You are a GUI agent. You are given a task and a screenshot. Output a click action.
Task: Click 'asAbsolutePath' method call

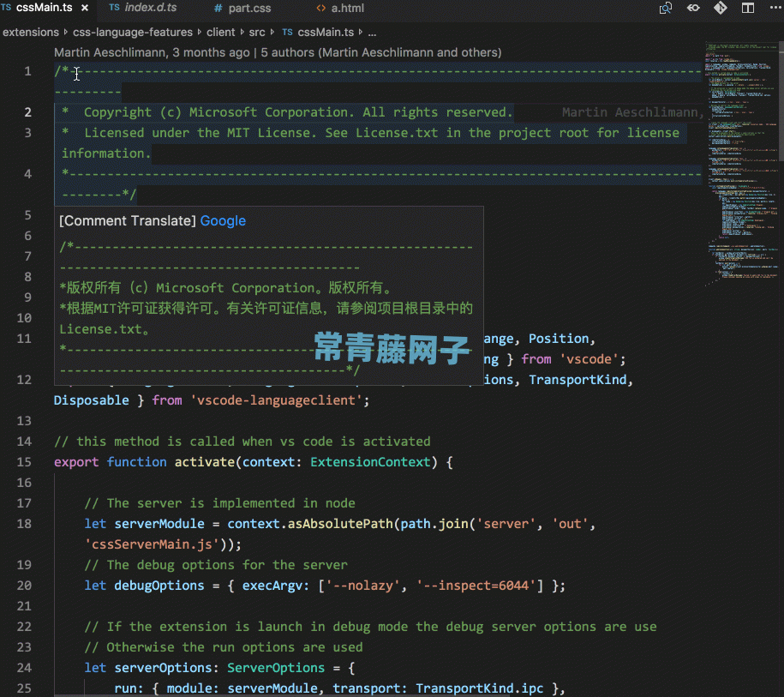click(x=340, y=524)
